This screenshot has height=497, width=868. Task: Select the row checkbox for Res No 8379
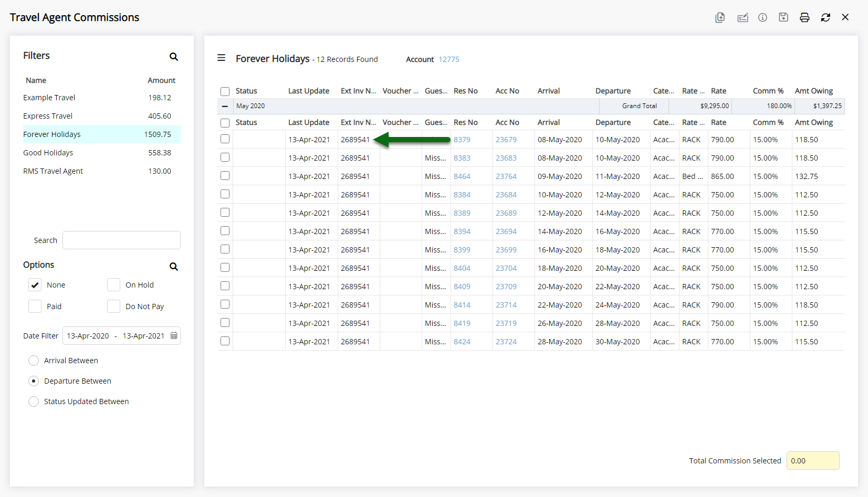(x=225, y=139)
